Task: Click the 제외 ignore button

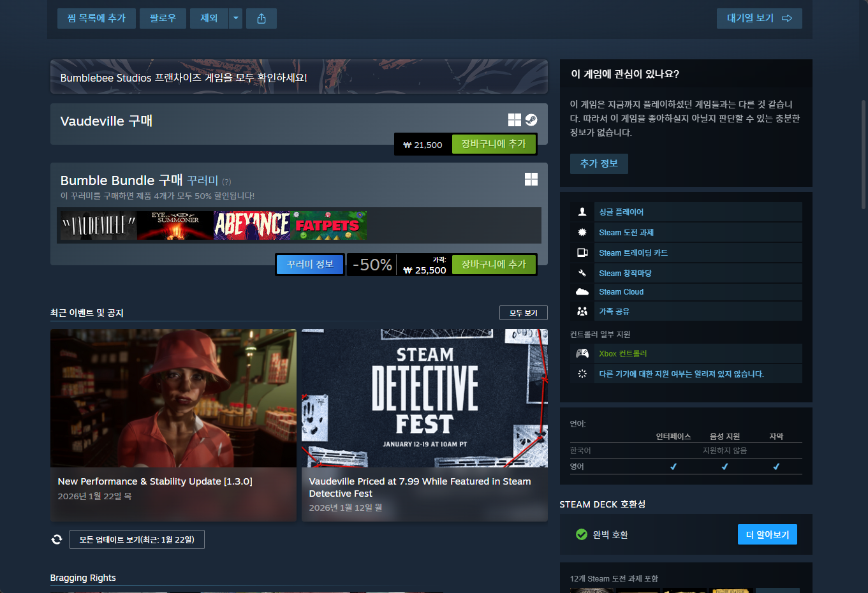Action: pos(209,18)
